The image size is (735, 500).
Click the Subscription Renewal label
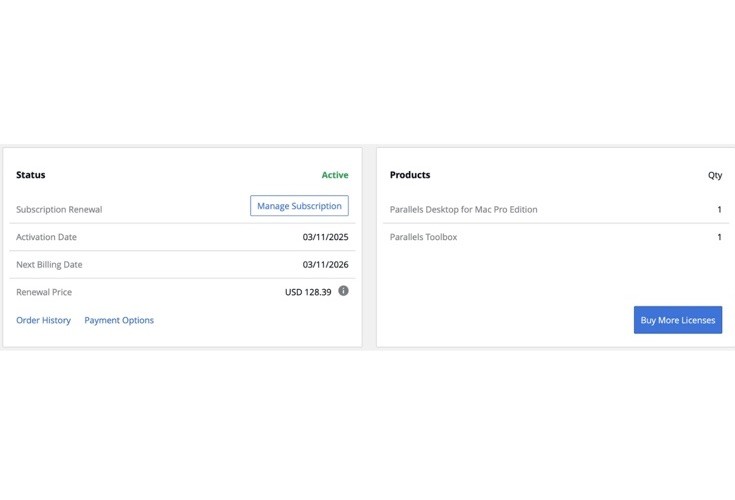[x=59, y=209]
